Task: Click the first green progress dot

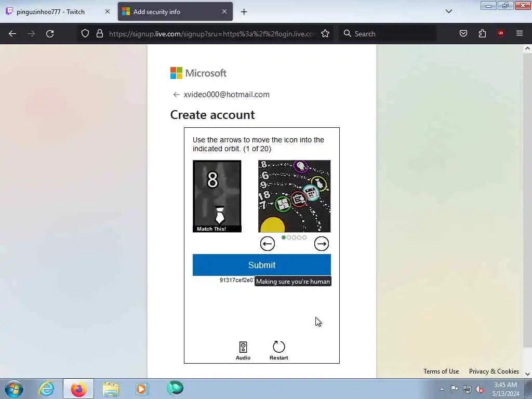Action: (x=284, y=237)
